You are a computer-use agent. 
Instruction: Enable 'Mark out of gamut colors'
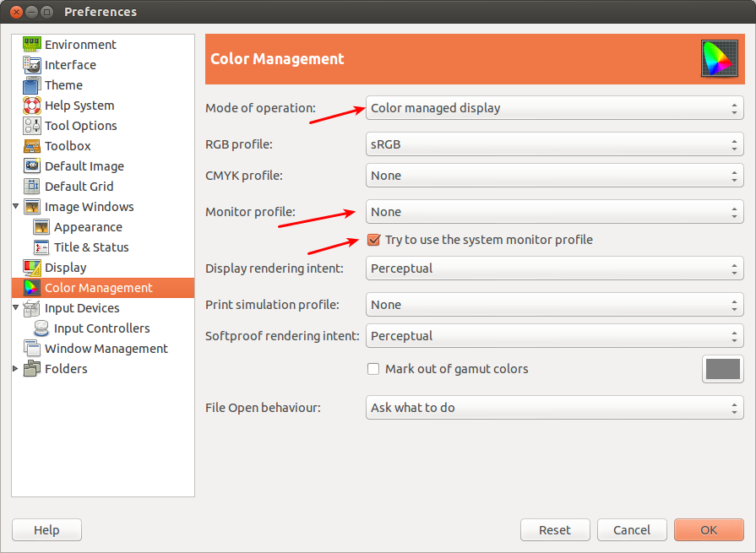(373, 368)
